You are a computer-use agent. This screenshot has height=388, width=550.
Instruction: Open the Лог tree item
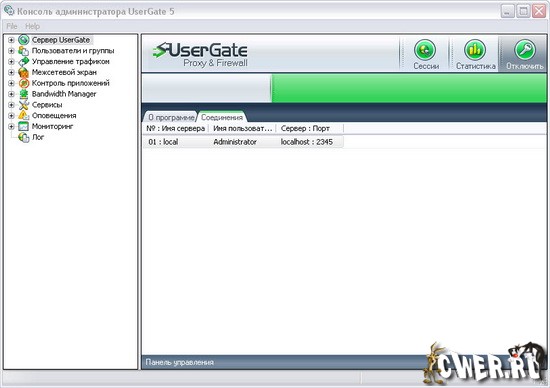pyautogui.click(x=38, y=137)
